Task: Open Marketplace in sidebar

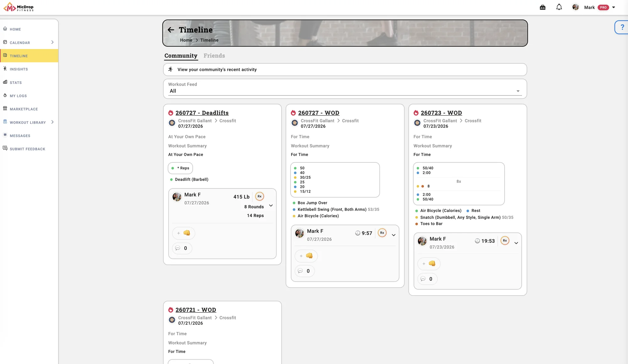Action: point(29,109)
